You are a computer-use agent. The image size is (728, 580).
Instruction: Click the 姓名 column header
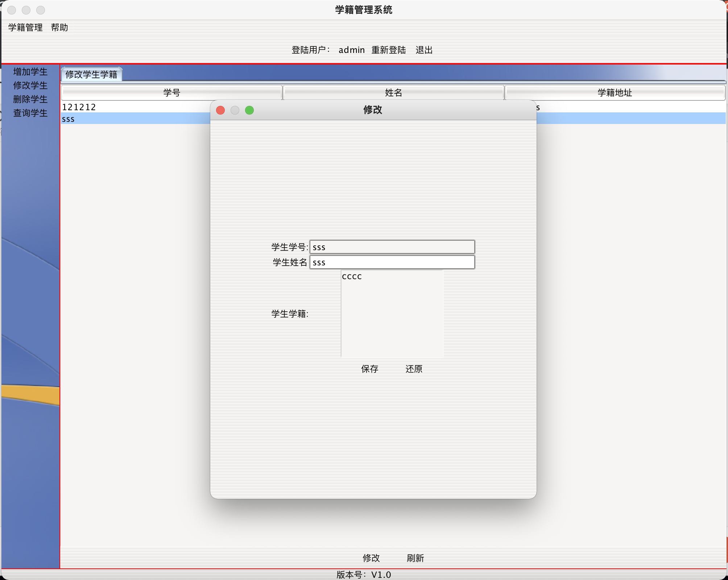[x=393, y=93]
